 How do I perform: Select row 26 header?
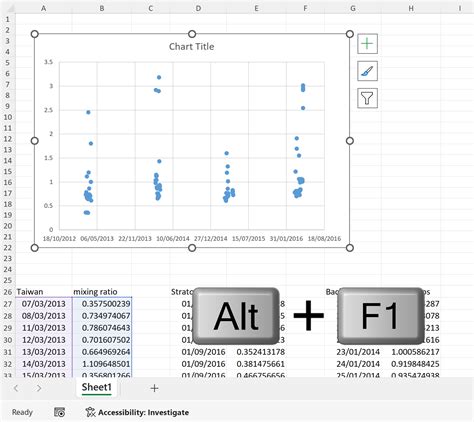point(7,292)
